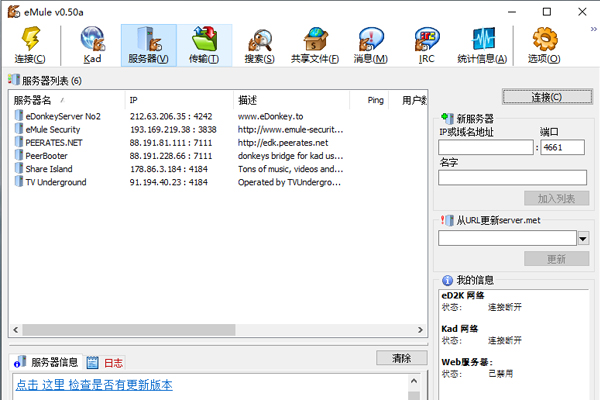Click server icon for TV Underground
The height and width of the screenshot is (400, 600).
(x=19, y=181)
